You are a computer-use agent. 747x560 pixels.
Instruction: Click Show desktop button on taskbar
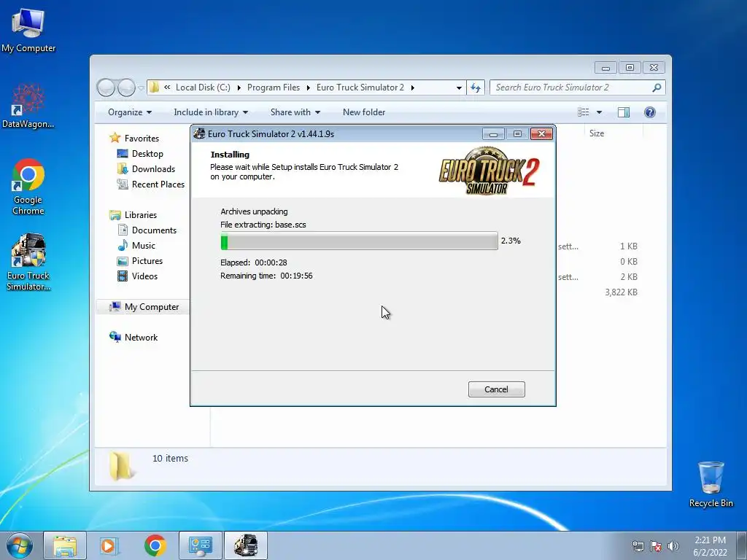742,545
